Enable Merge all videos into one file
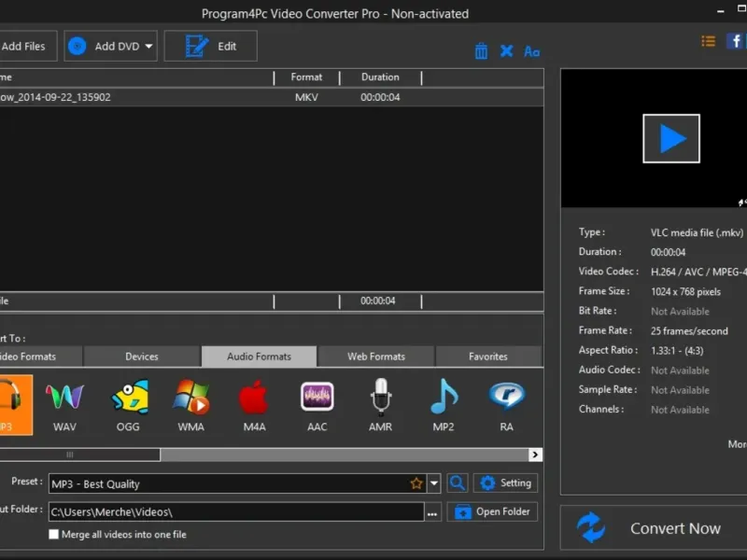 (54, 535)
